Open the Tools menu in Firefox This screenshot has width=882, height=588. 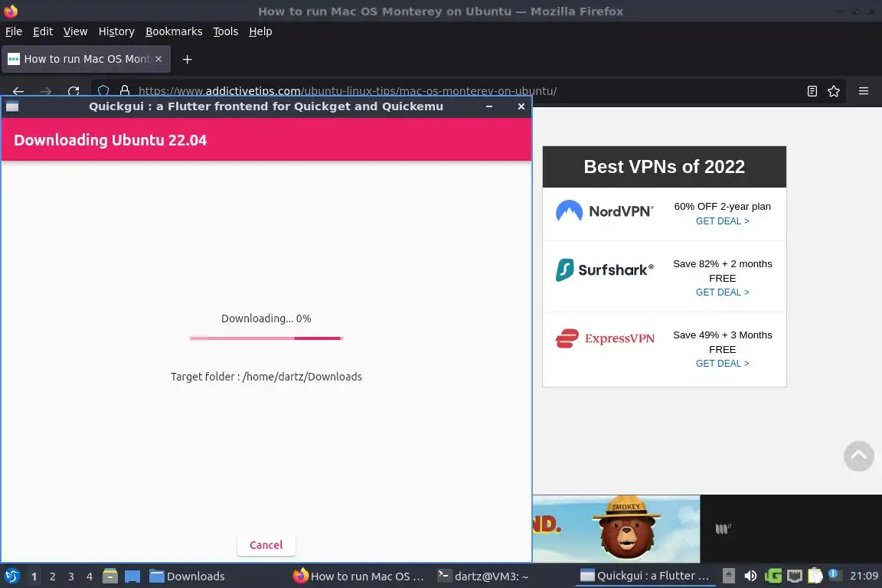(226, 31)
